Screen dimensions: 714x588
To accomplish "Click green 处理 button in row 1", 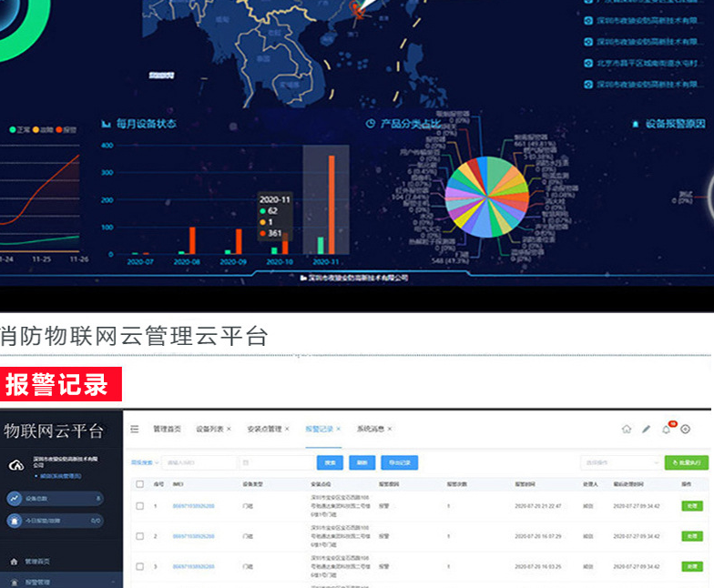I will (x=692, y=506).
